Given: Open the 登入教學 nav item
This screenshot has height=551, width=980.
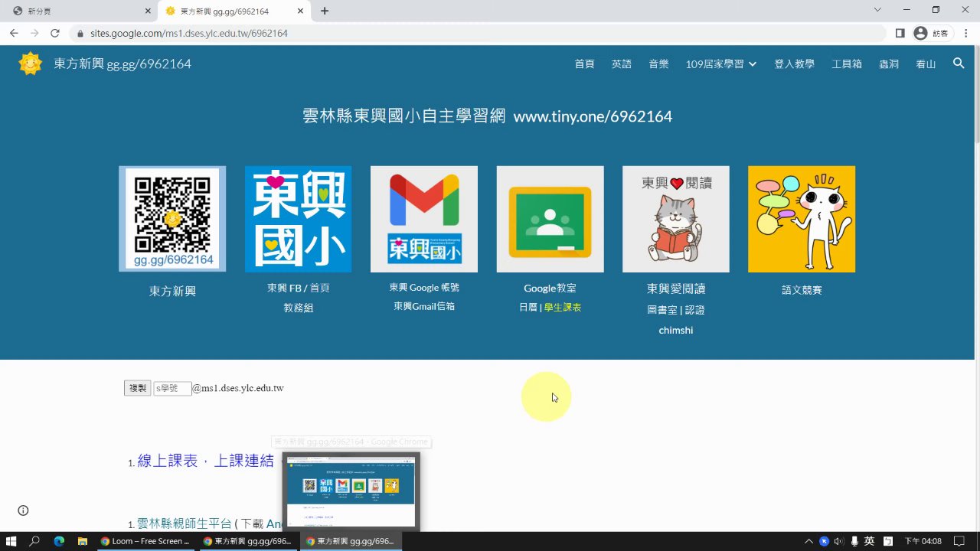Looking at the screenshot, I should (794, 64).
